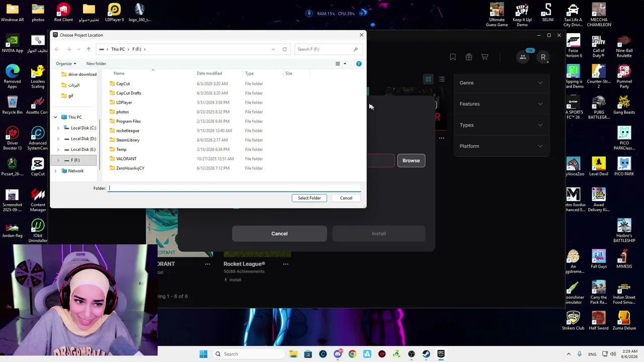Switch library to grid view

[x=428, y=79]
